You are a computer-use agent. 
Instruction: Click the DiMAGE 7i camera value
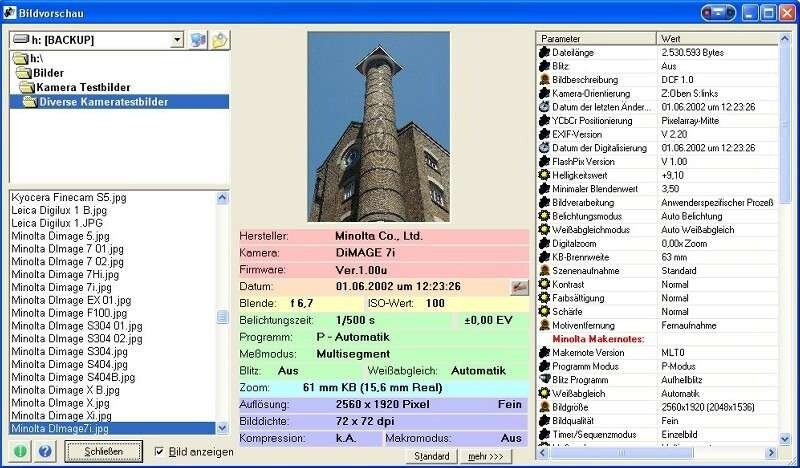[x=365, y=253]
